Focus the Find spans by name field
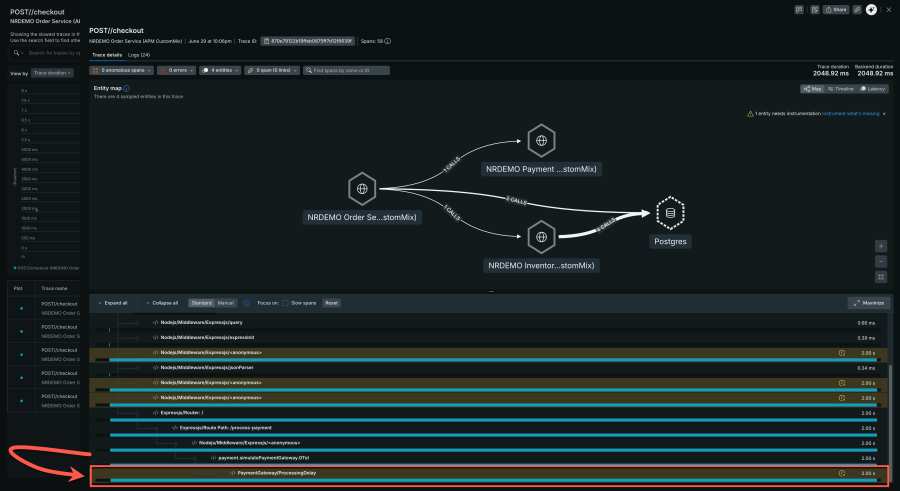The width and height of the screenshot is (900, 491). click(x=347, y=70)
